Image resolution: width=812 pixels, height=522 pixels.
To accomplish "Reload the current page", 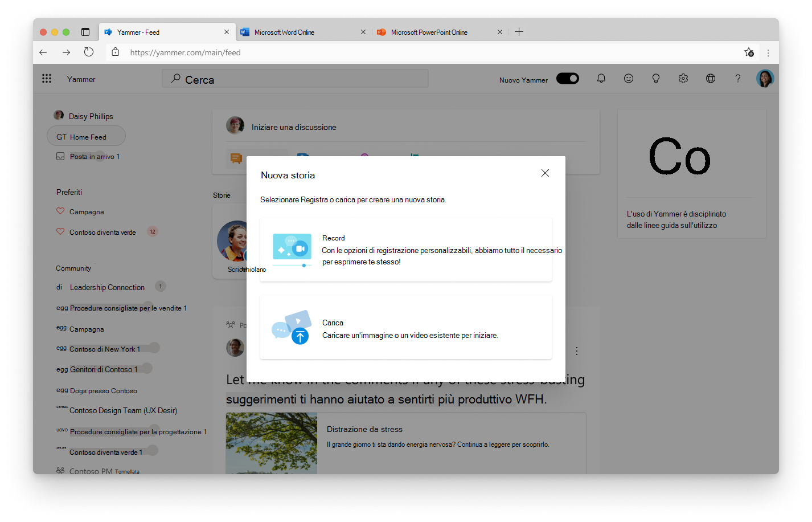I will click(89, 52).
